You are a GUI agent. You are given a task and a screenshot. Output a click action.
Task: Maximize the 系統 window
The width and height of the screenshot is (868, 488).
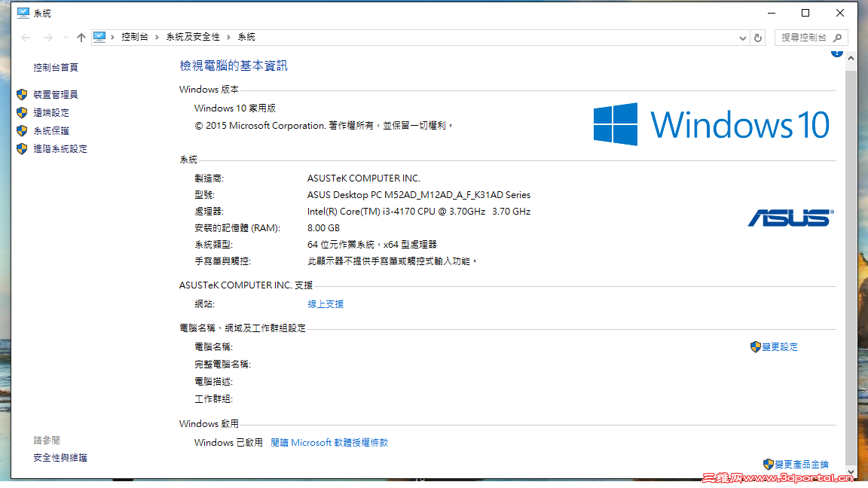coord(805,13)
